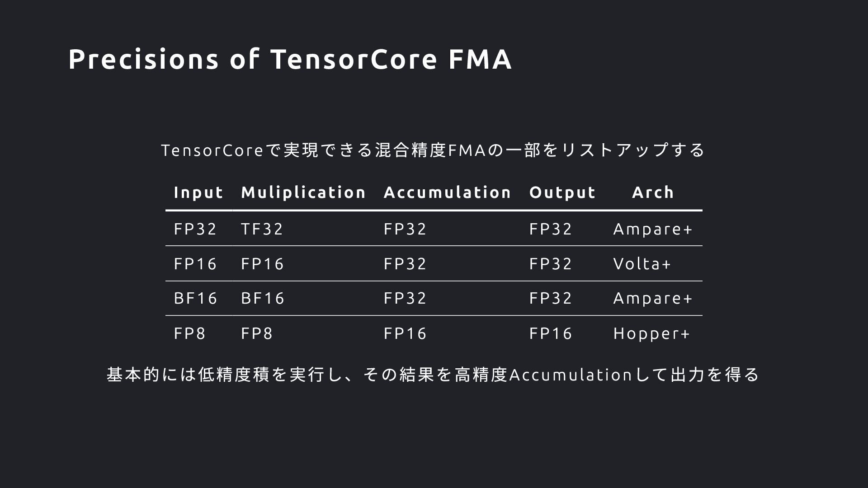The width and height of the screenshot is (868, 488).
Task: Click the Japanese subtitle above the table
Action: click(433, 150)
